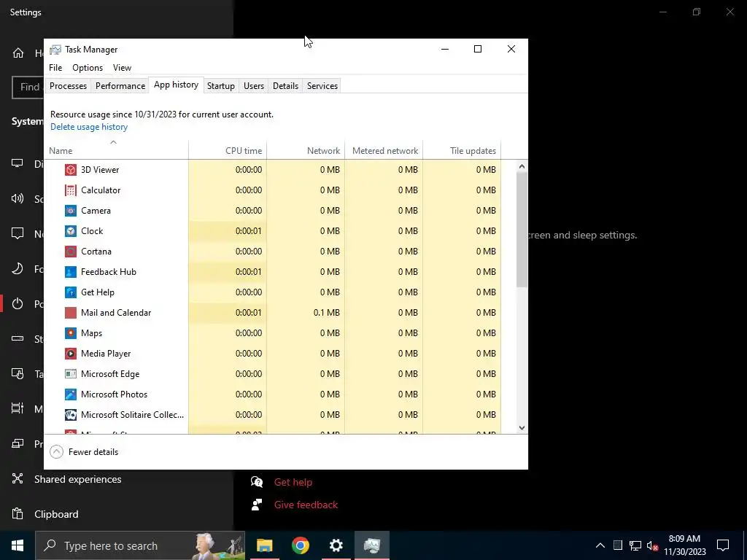747x560 pixels.
Task: Click the taskbar search box
Action: 140,545
